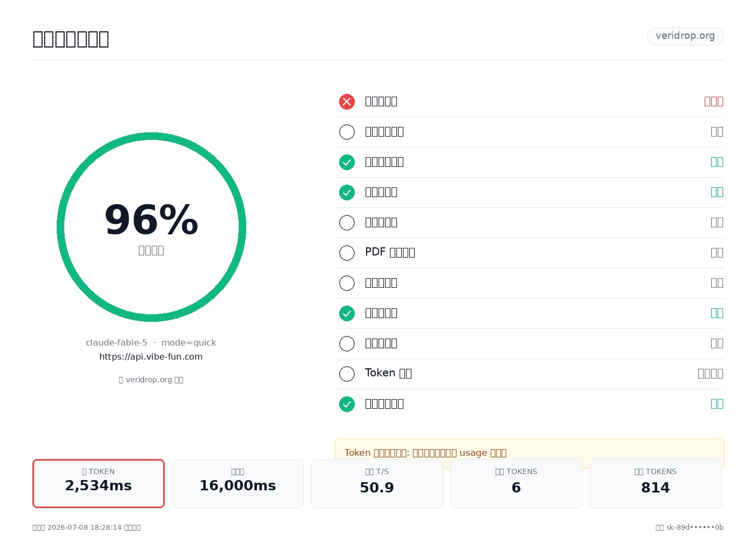Click the empty circle in the second checklist row
Image resolution: width=756 pixels, height=540 pixels.
click(347, 132)
